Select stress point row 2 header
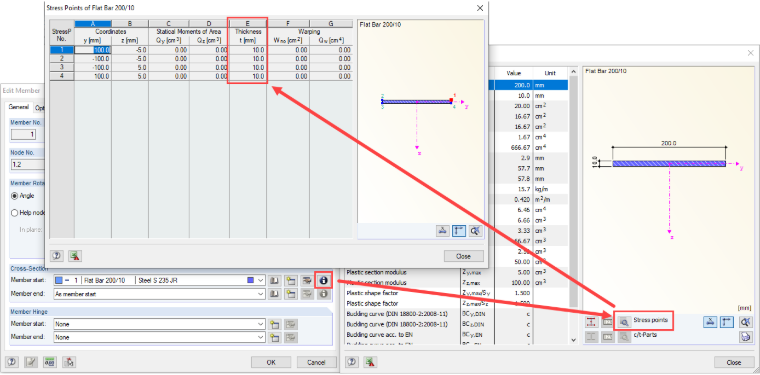This screenshot has height=375, width=760. pos(62,59)
